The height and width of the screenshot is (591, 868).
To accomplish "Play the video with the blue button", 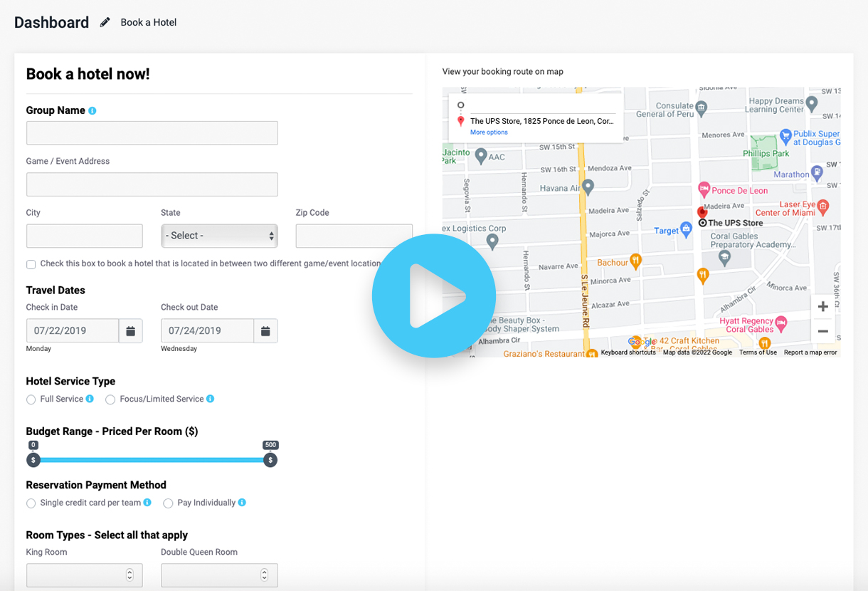I will (433, 296).
